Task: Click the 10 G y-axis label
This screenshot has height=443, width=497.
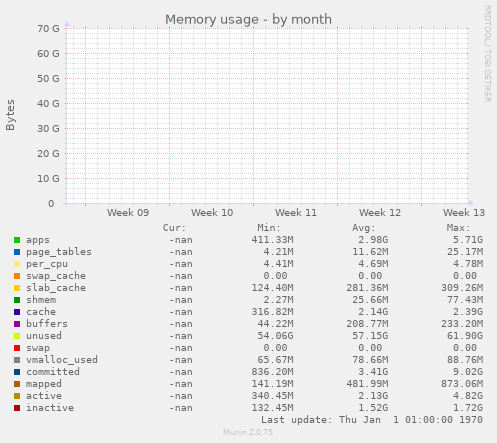Action: point(48,179)
